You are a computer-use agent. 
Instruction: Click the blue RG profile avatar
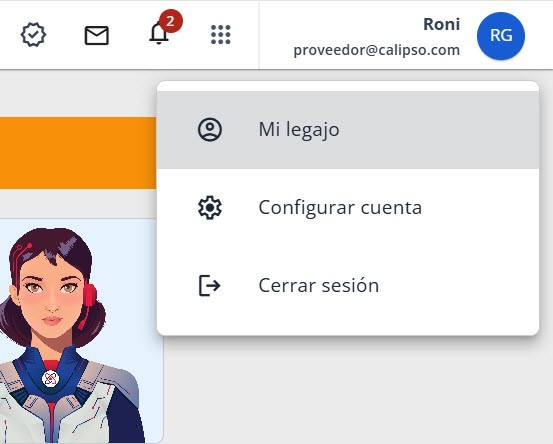(x=501, y=36)
